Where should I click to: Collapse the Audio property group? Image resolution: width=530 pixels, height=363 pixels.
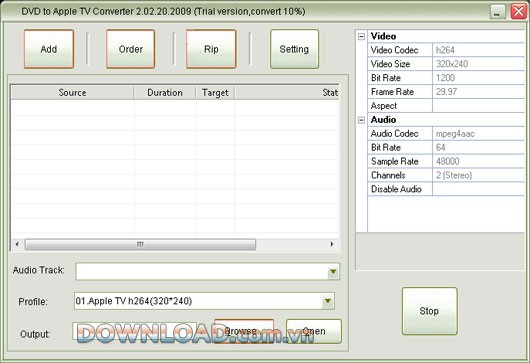pyautogui.click(x=361, y=120)
